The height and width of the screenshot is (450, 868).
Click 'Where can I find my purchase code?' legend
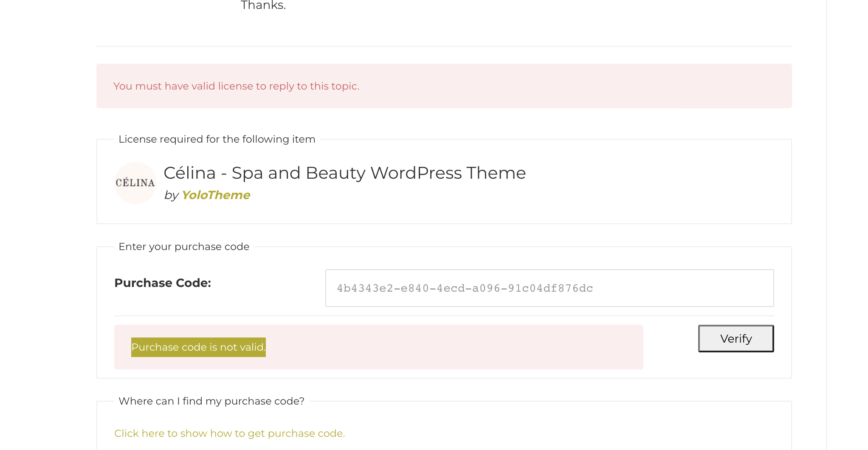coord(211,401)
